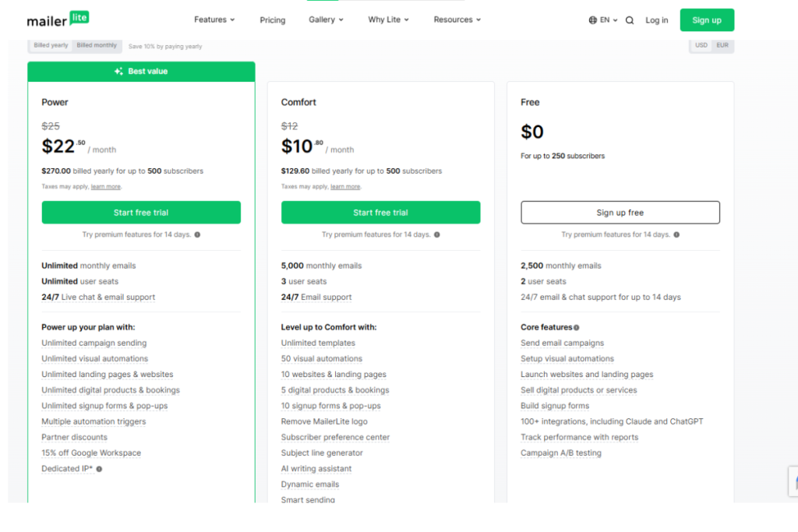
Task: Click Launch websites and landing pages
Action: click(x=587, y=375)
